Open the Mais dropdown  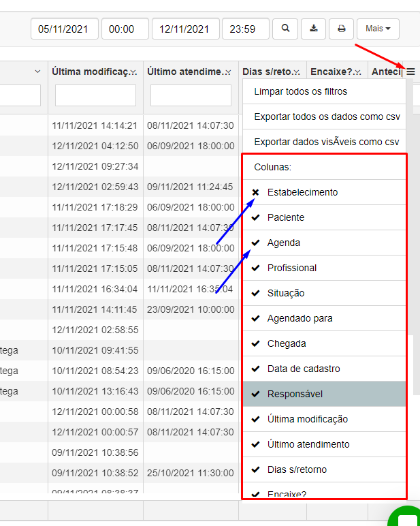(x=378, y=29)
